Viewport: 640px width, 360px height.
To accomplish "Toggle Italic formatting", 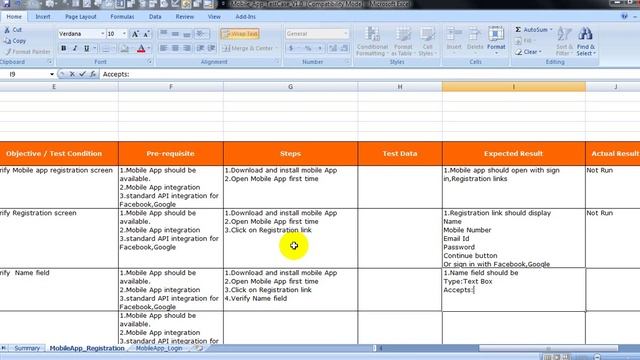I will click(x=75, y=48).
